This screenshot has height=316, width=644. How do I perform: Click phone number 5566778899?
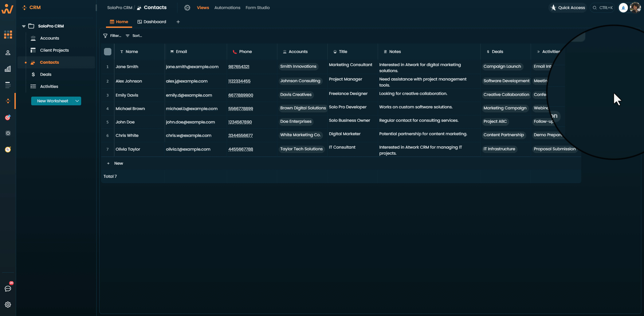(x=240, y=109)
